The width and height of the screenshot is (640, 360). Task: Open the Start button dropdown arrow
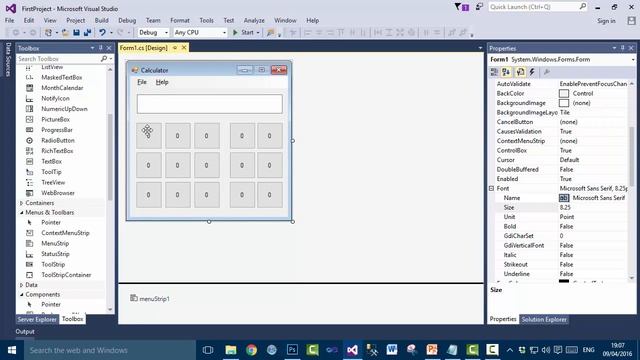[x=258, y=33]
